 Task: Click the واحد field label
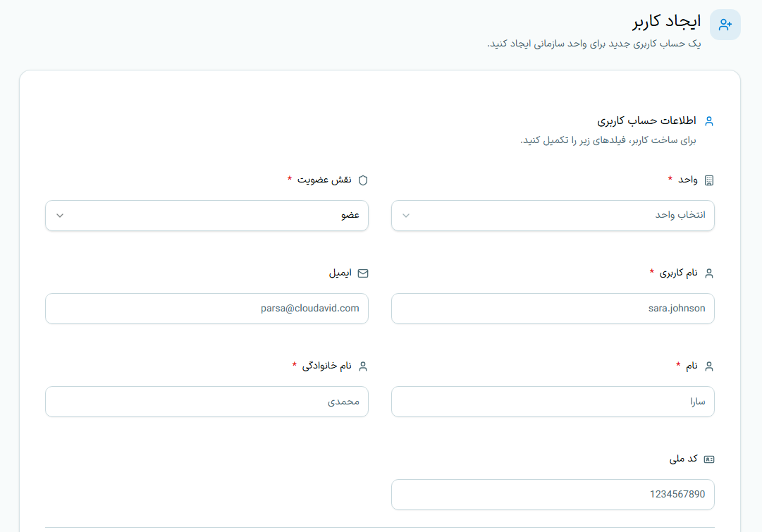[688, 180]
